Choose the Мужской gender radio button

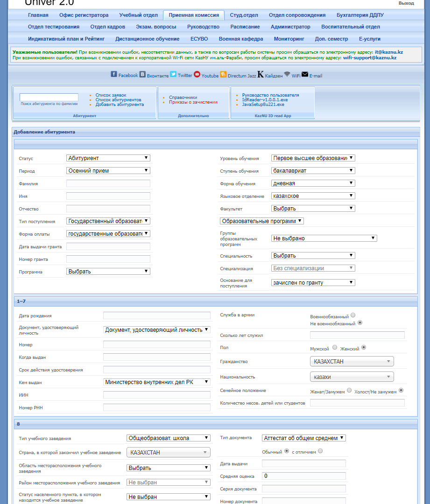click(x=335, y=347)
